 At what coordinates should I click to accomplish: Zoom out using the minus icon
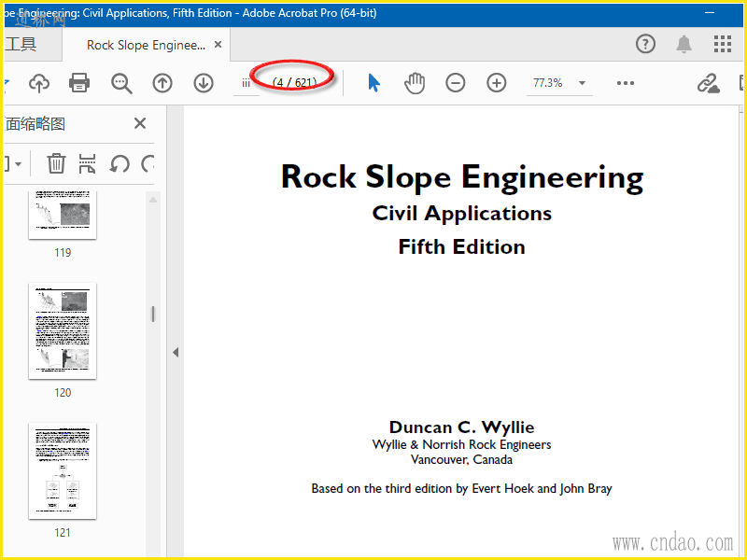click(455, 83)
